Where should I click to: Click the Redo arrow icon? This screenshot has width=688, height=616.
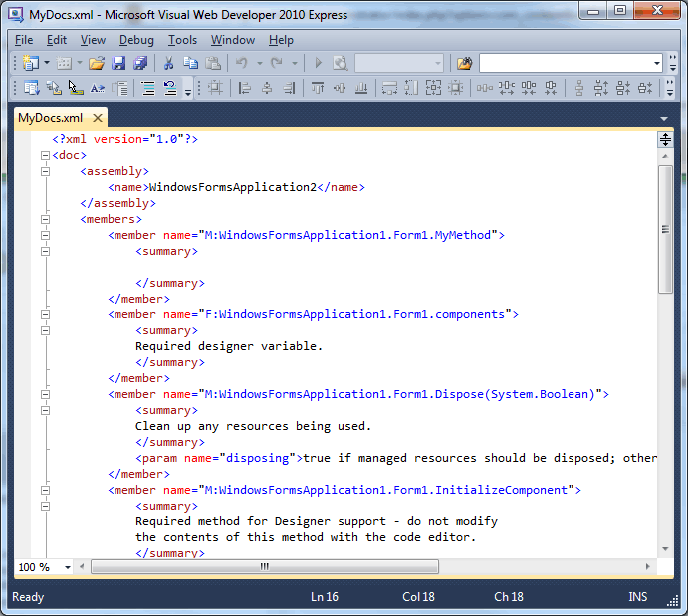pyautogui.click(x=277, y=63)
